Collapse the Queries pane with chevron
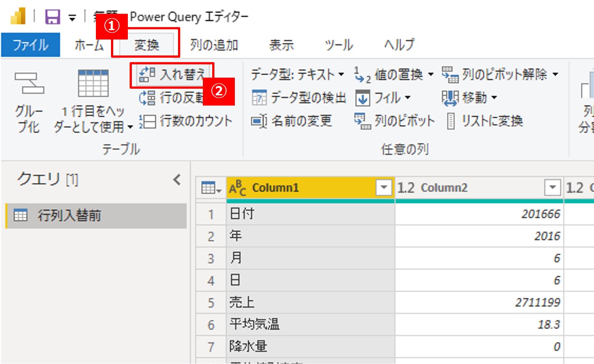The width and height of the screenshot is (594, 364). point(177,180)
